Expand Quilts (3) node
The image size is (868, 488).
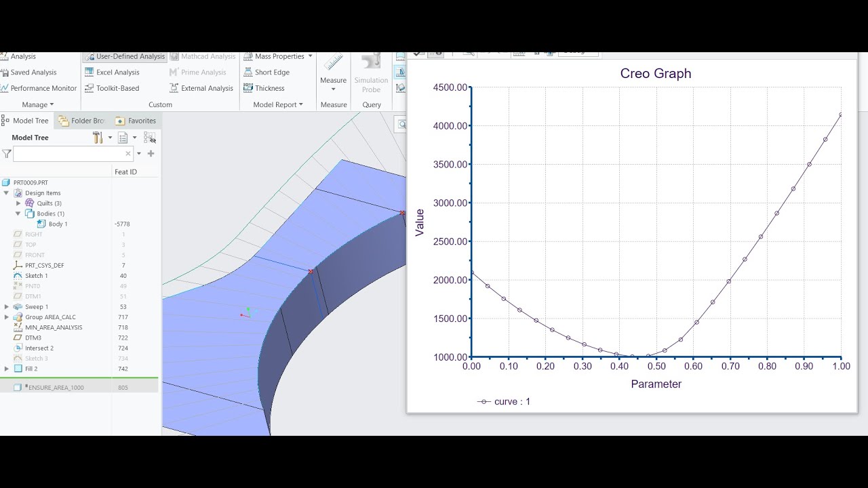pos(18,203)
